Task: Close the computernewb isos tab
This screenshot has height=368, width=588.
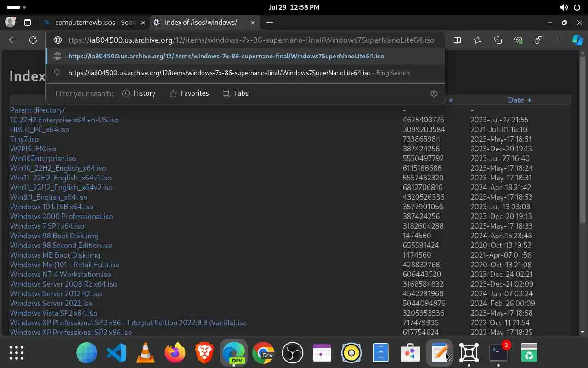Action: 143,22
